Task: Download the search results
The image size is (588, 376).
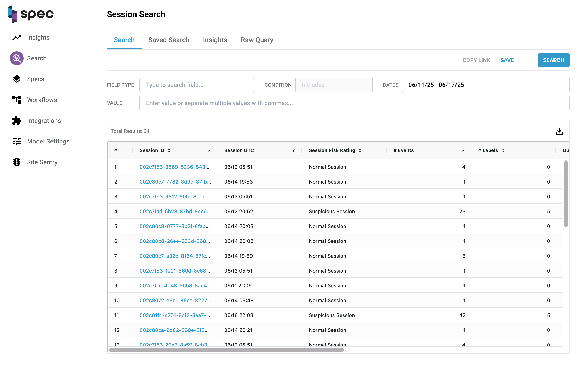Action: [559, 131]
